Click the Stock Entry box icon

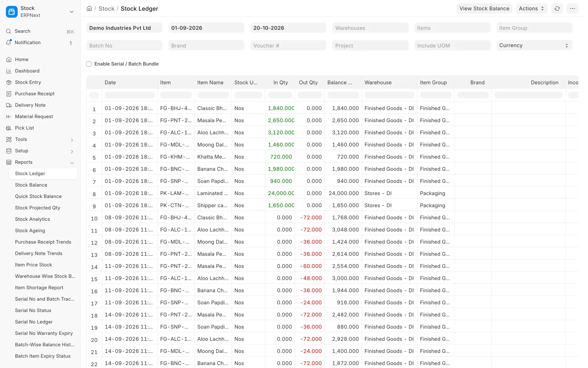(9, 82)
